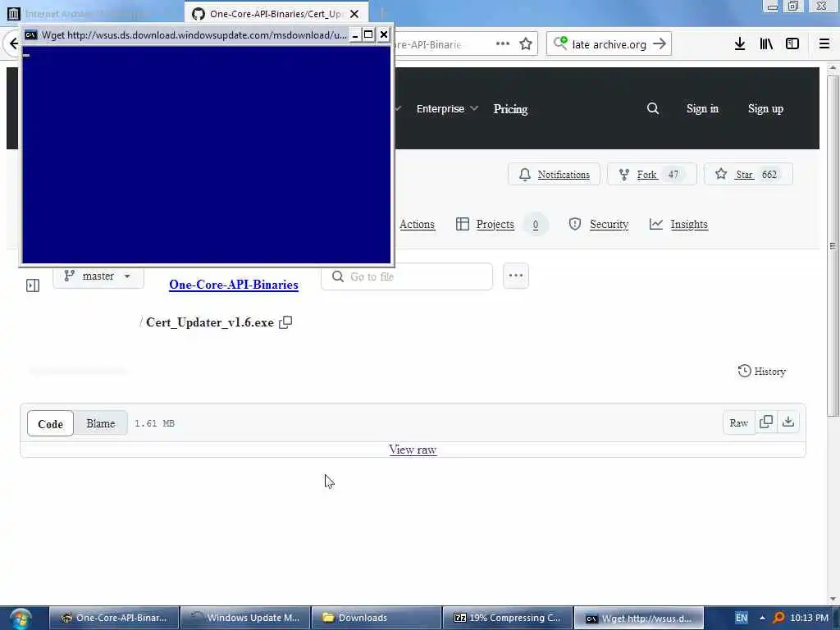Open file History
Image resolution: width=840 pixels, height=630 pixels.
click(762, 372)
